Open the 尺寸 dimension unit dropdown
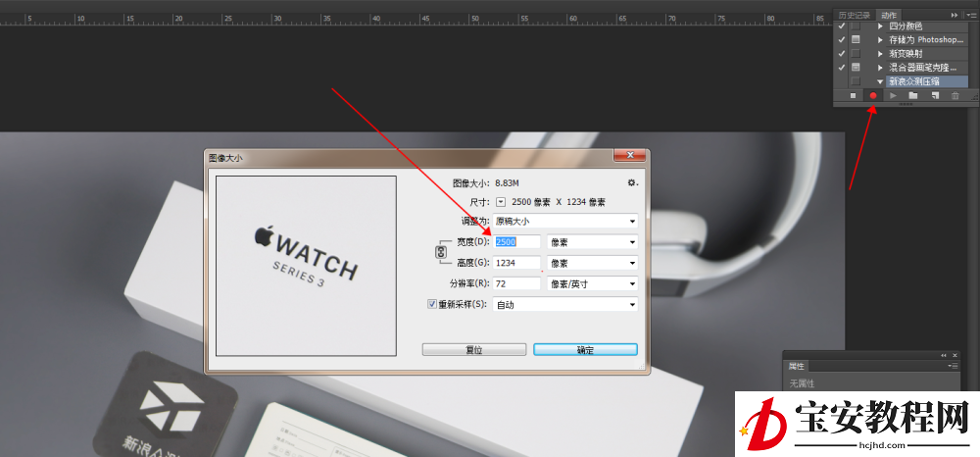The image size is (980, 457). coord(501,202)
